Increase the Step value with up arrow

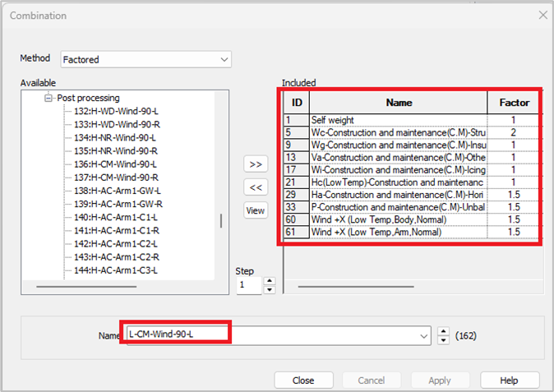click(269, 281)
